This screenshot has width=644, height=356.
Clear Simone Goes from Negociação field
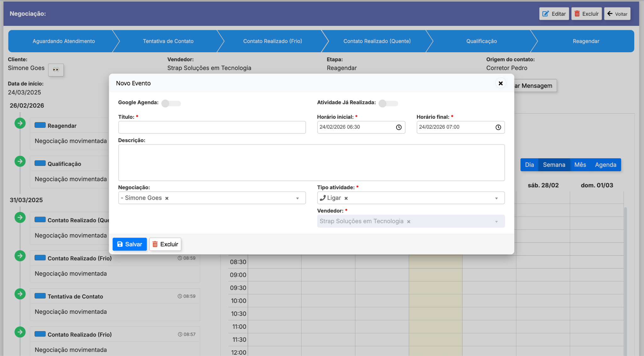(x=167, y=198)
